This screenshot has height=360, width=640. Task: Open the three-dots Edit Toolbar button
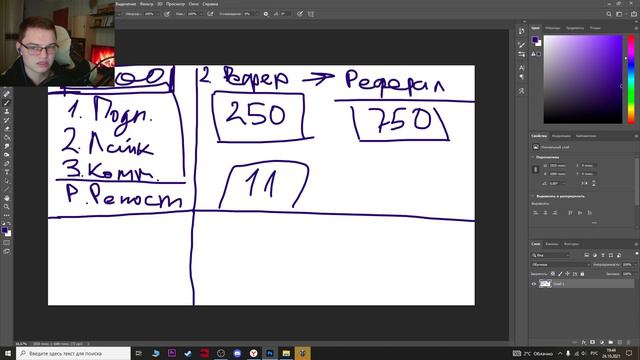(7, 215)
